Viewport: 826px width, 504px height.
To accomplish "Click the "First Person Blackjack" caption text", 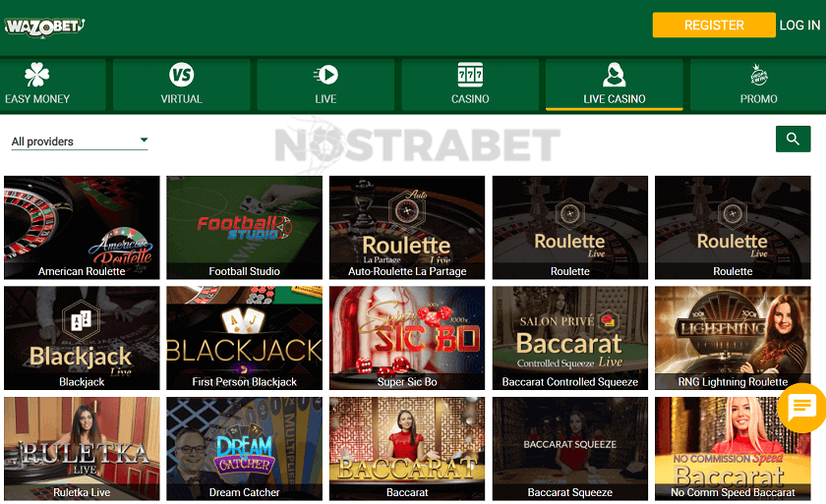I will (245, 382).
